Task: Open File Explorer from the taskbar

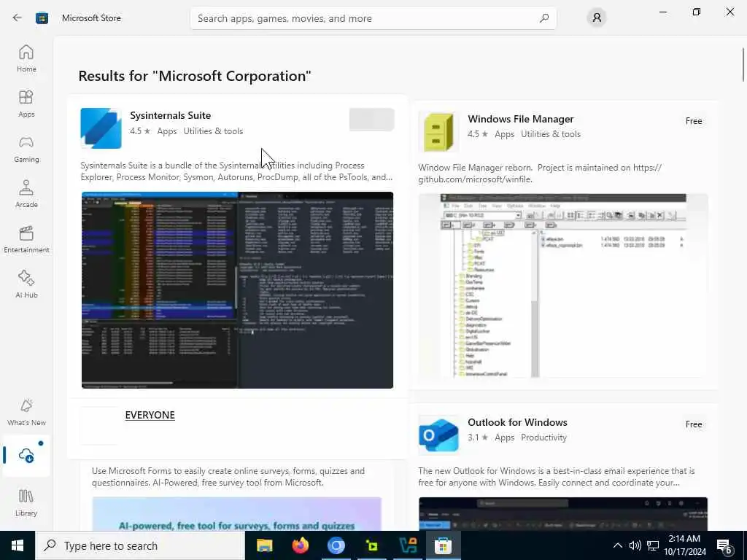Action: point(264,545)
